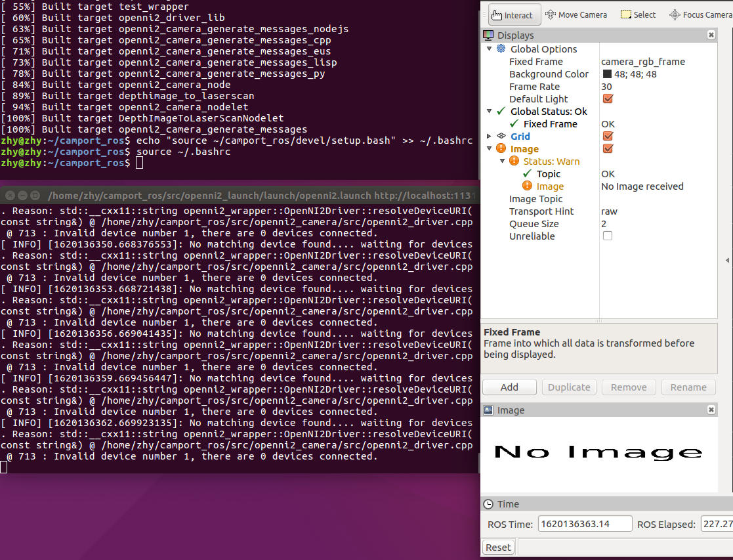733x560 pixels.
Task: Click the Add display button
Action: tap(509, 387)
